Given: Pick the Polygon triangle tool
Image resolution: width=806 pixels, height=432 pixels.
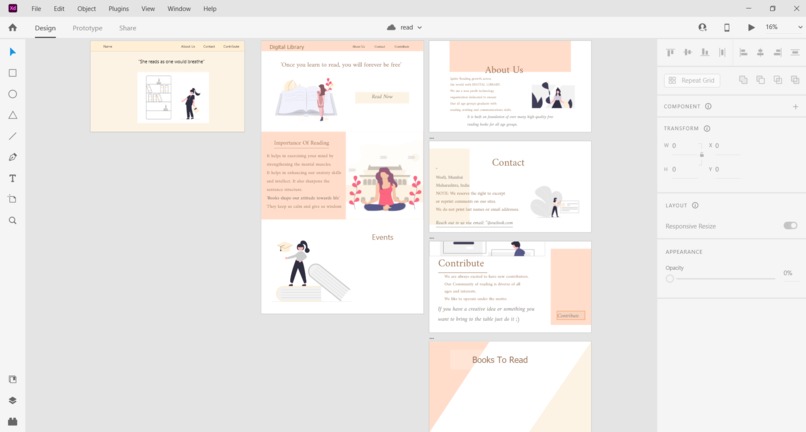Looking at the screenshot, I should [13, 115].
